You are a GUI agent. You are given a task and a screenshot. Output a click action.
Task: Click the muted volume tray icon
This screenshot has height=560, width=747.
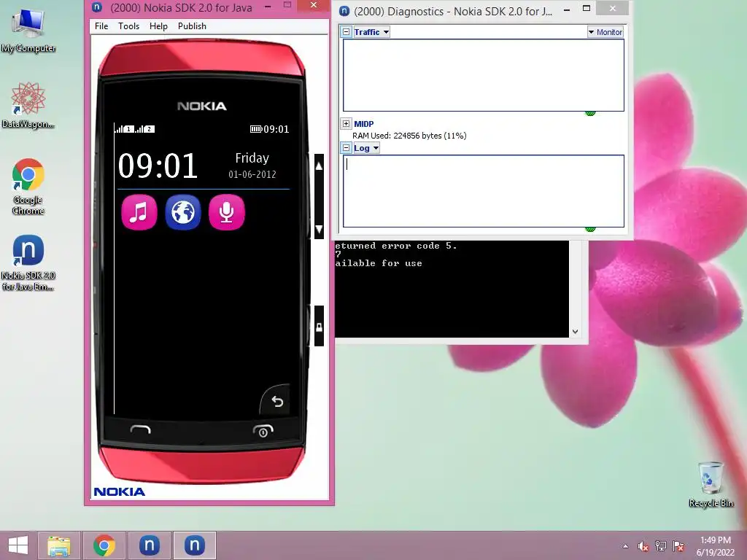(x=643, y=547)
